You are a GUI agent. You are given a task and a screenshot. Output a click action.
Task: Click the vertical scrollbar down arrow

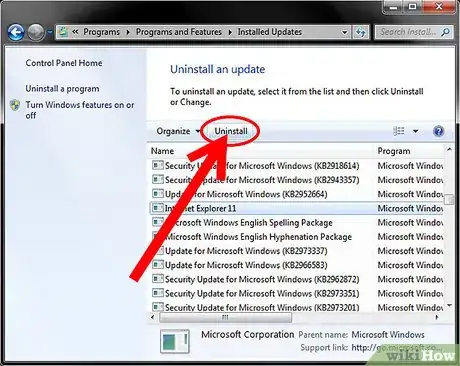[449, 305]
